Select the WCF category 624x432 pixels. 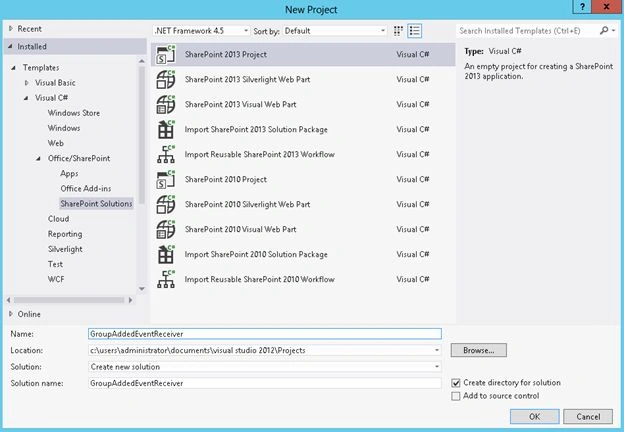(56, 279)
